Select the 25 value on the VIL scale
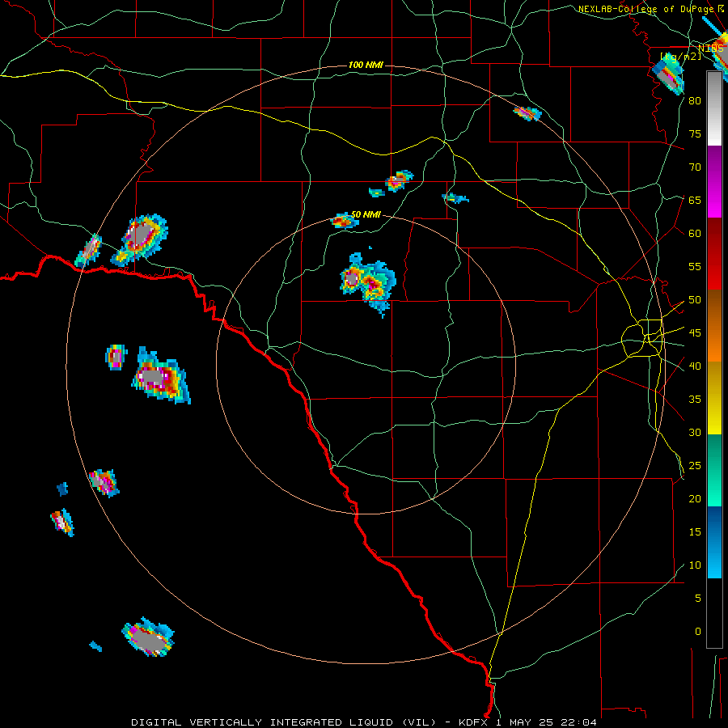 coord(695,466)
